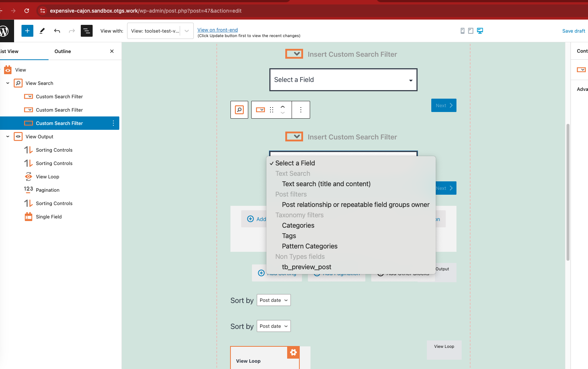Choose Pattern Categories from dropdown list

(x=309, y=246)
